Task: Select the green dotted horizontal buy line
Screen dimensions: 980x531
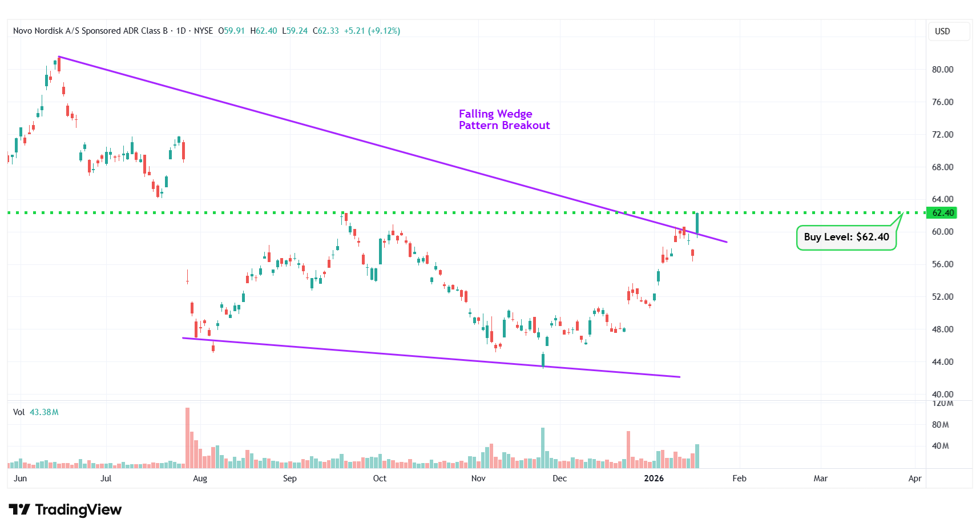Action: pyautogui.click(x=171, y=212)
